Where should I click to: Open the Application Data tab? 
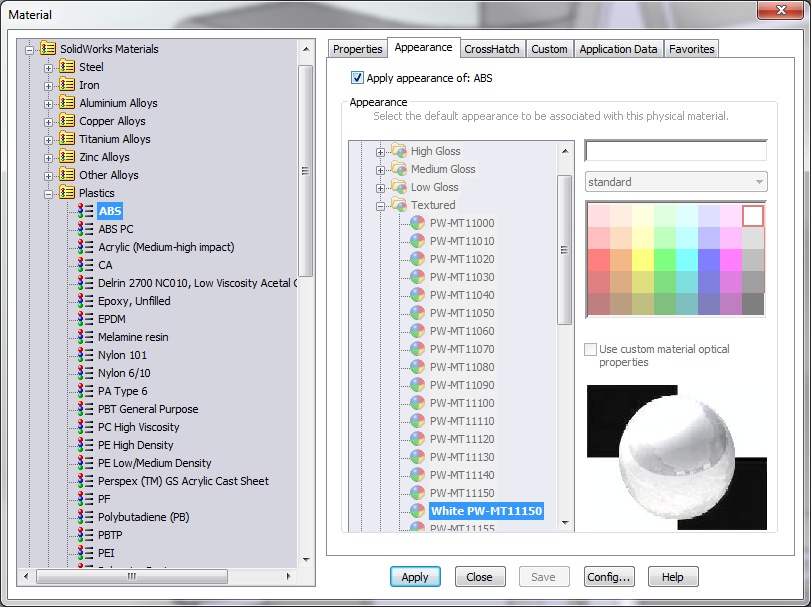[x=618, y=49]
